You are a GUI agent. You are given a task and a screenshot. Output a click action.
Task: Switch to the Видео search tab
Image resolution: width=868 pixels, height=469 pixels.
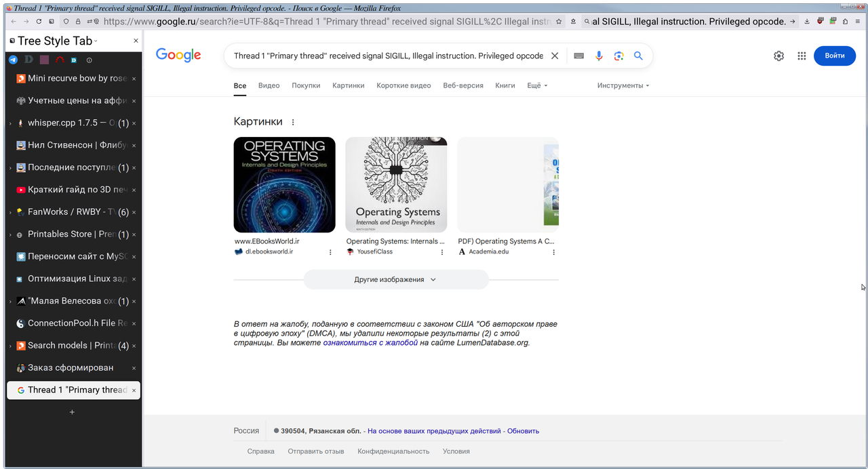(x=269, y=85)
